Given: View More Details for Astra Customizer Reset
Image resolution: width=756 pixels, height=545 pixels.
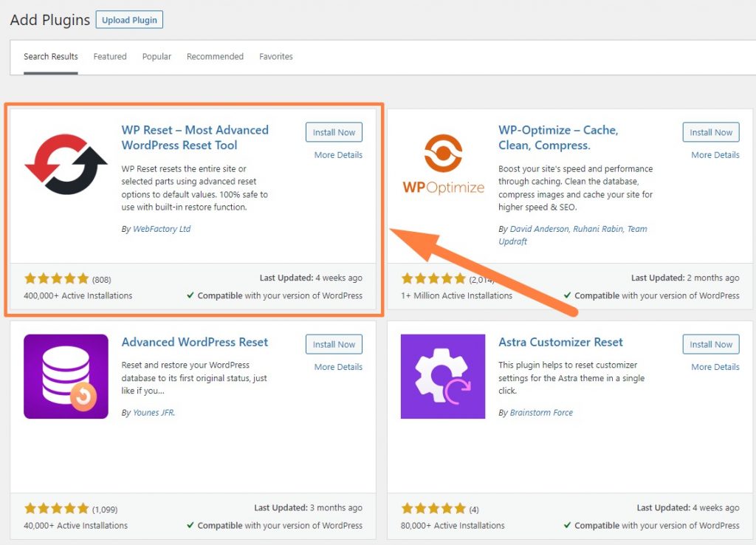Looking at the screenshot, I should coord(715,367).
